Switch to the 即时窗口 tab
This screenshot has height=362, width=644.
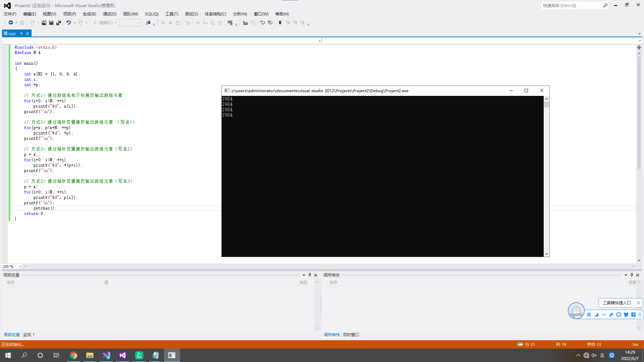pos(351,335)
